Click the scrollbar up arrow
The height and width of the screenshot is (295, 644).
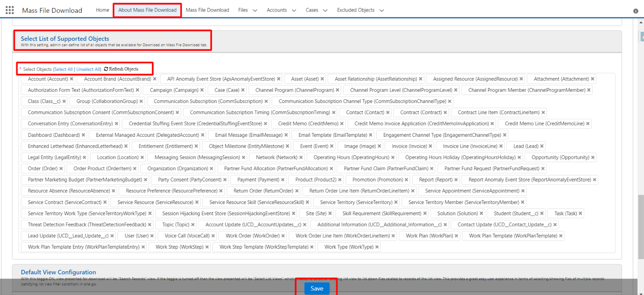click(x=641, y=22)
